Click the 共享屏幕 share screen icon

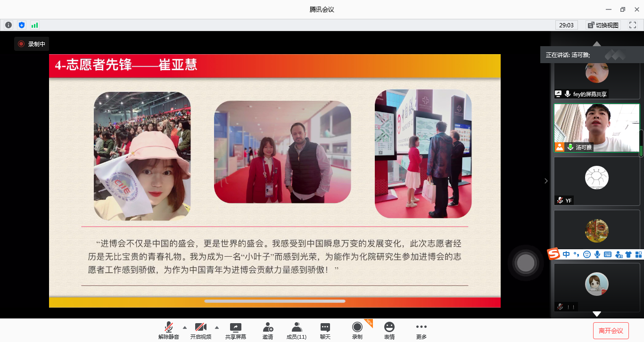click(235, 327)
